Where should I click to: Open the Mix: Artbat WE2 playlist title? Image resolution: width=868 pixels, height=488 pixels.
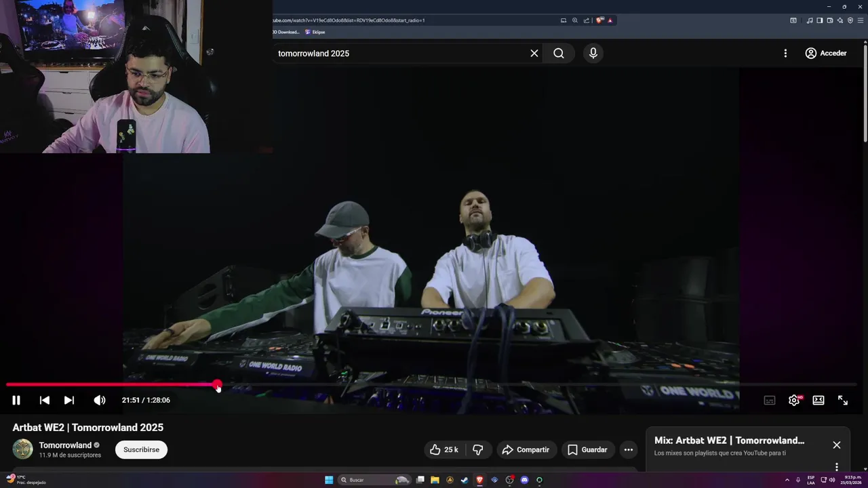[729, 441]
